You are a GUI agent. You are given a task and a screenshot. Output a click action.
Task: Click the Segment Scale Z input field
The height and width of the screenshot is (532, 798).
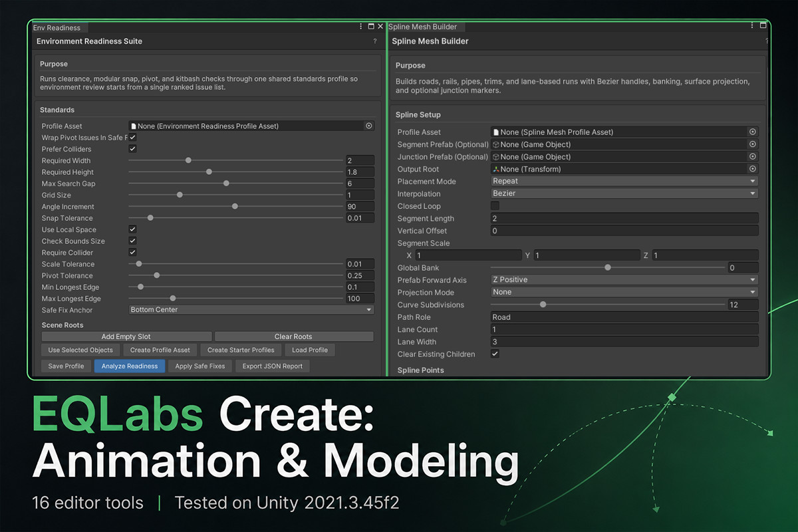click(705, 255)
